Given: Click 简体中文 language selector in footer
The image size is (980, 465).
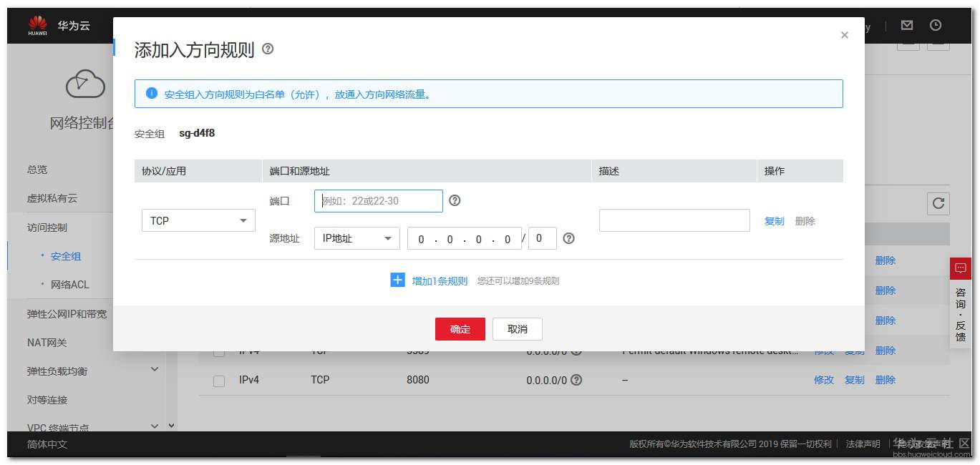Looking at the screenshot, I should [47, 444].
